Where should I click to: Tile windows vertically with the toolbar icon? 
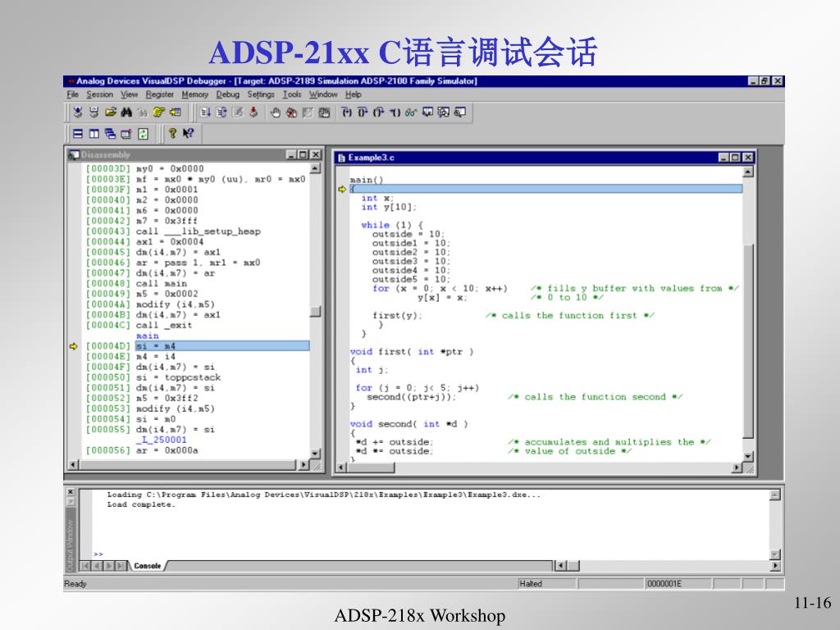coord(94,134)
